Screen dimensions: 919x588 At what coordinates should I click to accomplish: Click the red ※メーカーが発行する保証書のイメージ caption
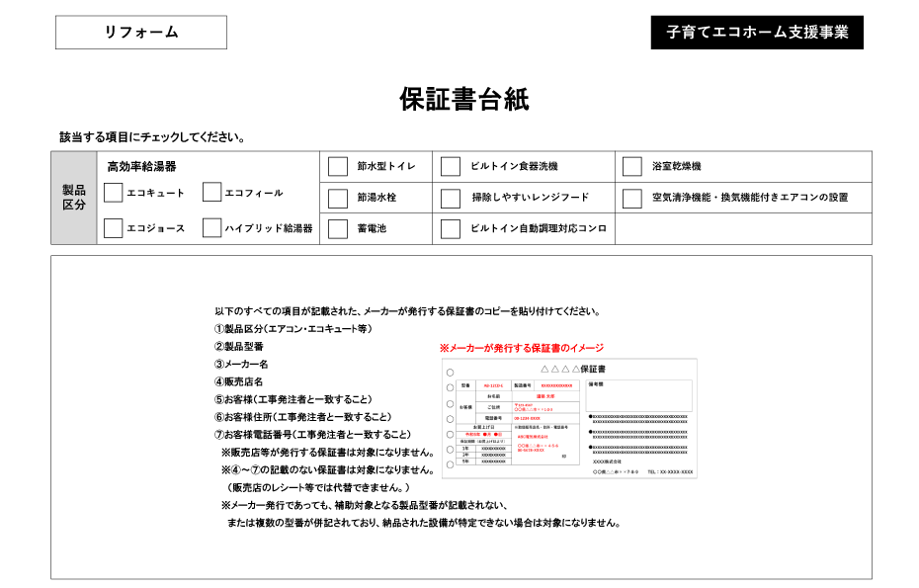point(521,349)
